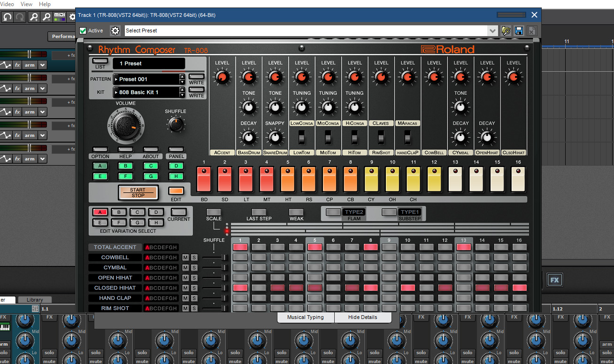
Task: Toggle Total Accent step 1
Action: (x=240, y=247)
